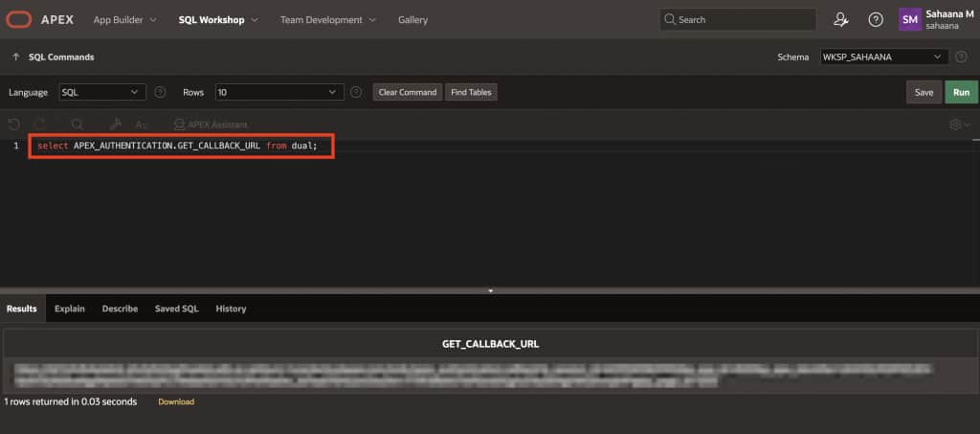Open the Administration user-wrench icon
The width and height of the screenshot is (980, 434).
[x=841, y=19]
